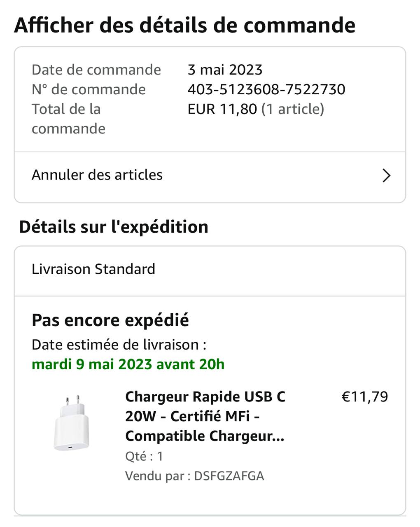
Task: Click the Pas encore expédié status
Action: tap(110, 320)
